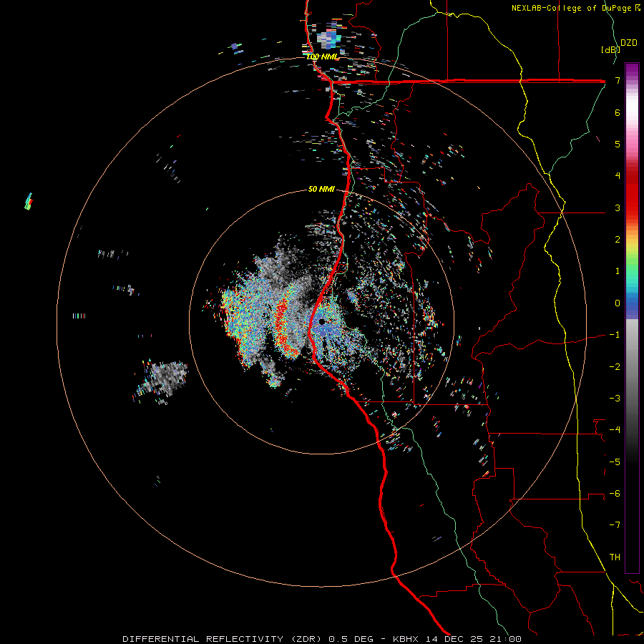Select the 4 value on color scale
Viewport: 644px width, 644px height.
(x=618, y=176)
